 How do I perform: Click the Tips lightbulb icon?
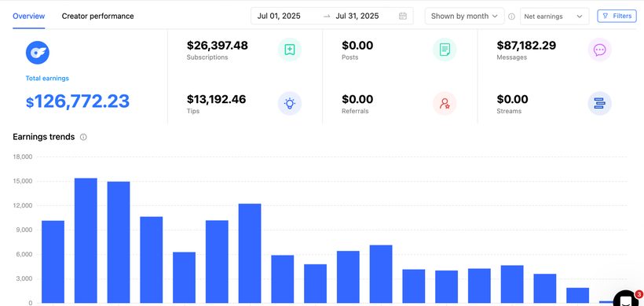(290, 103)
